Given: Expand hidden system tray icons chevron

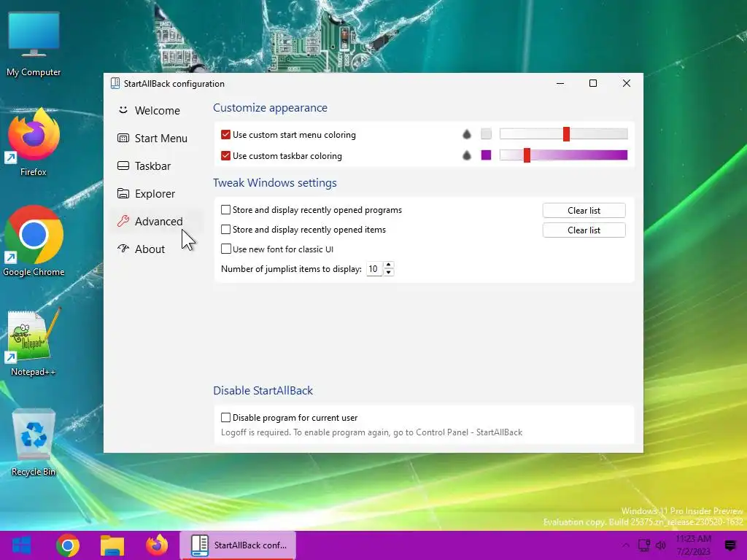Looking at the screenshot, I should pos(625,545).
